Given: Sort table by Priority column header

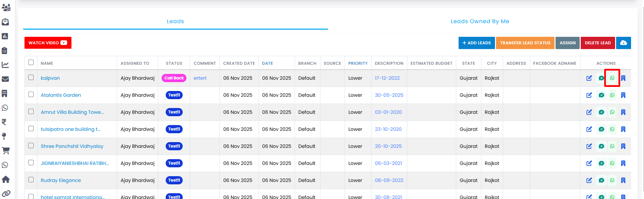Looking at the screenshot, I should 358,63.
